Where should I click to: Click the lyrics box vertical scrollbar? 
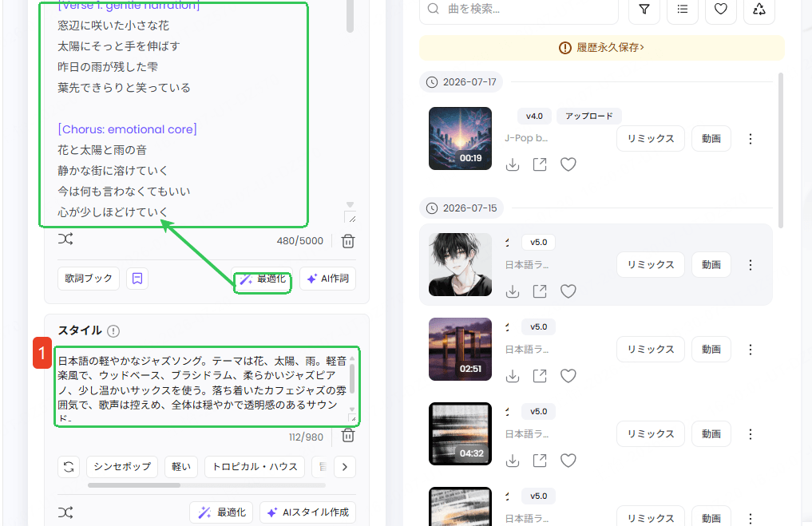coord(350,15)
